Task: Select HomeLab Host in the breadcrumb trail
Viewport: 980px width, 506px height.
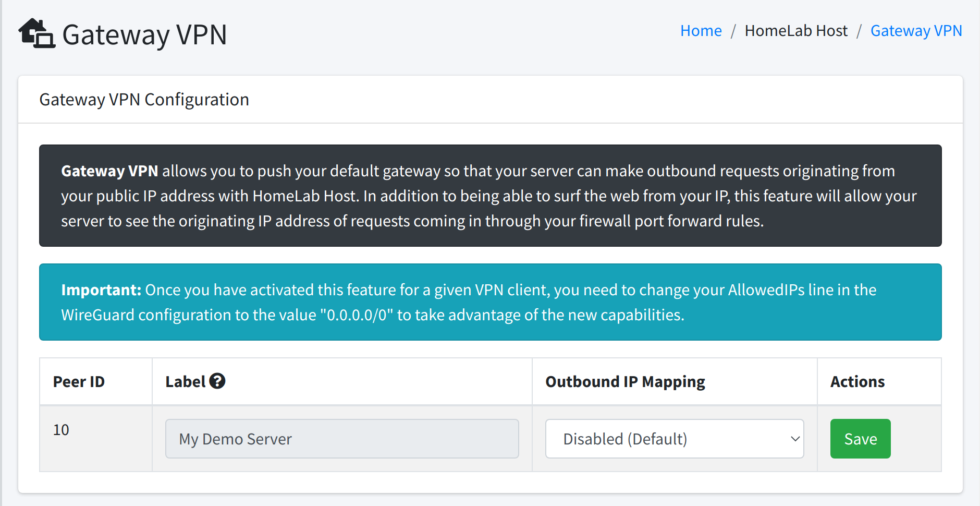Action: (796, 30)
